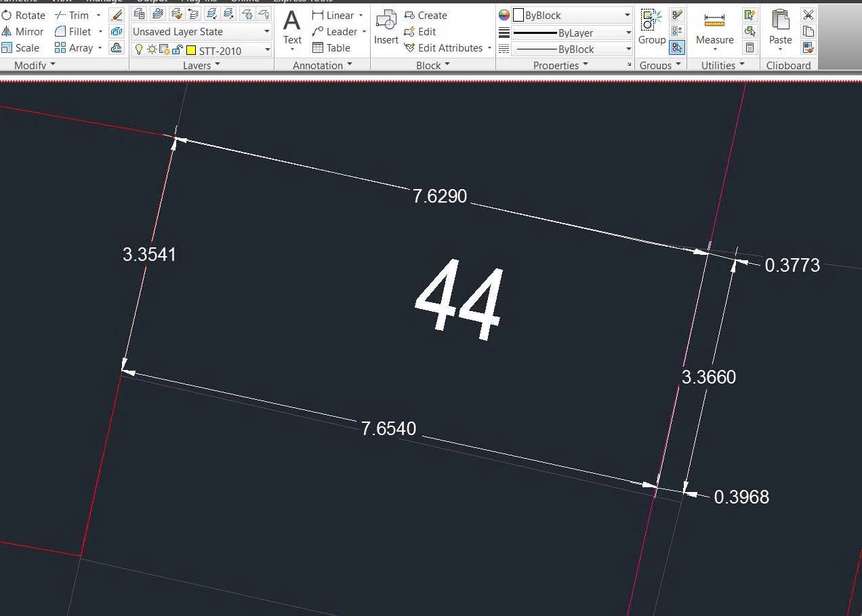Click the Mirror tool

(22, 31)
